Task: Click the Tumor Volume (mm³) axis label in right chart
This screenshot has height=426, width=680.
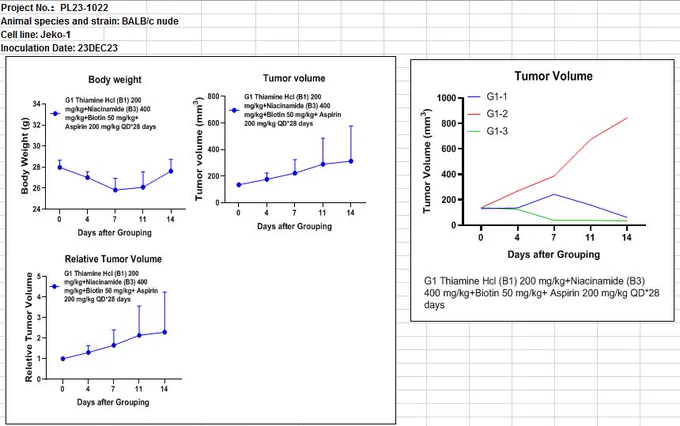Action: point(427,161)
